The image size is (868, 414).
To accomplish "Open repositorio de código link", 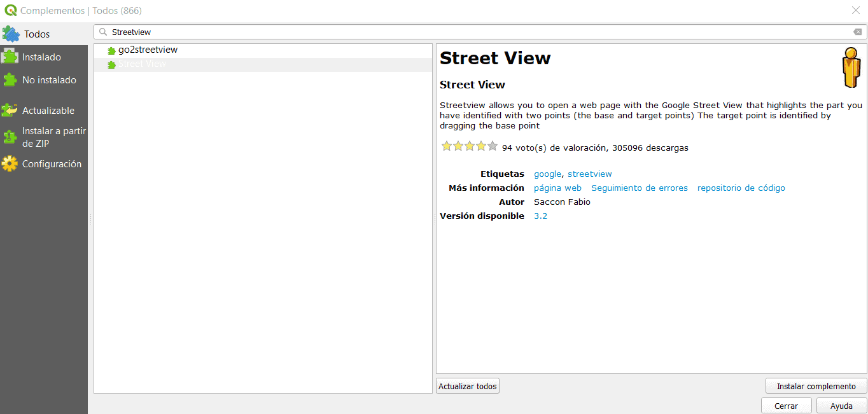I will point(741,188).
